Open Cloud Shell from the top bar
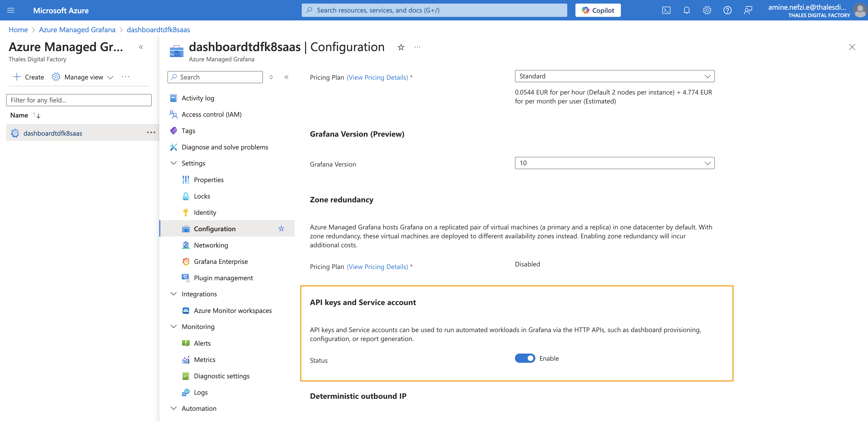Screen dimensions: 868x421 666,10
